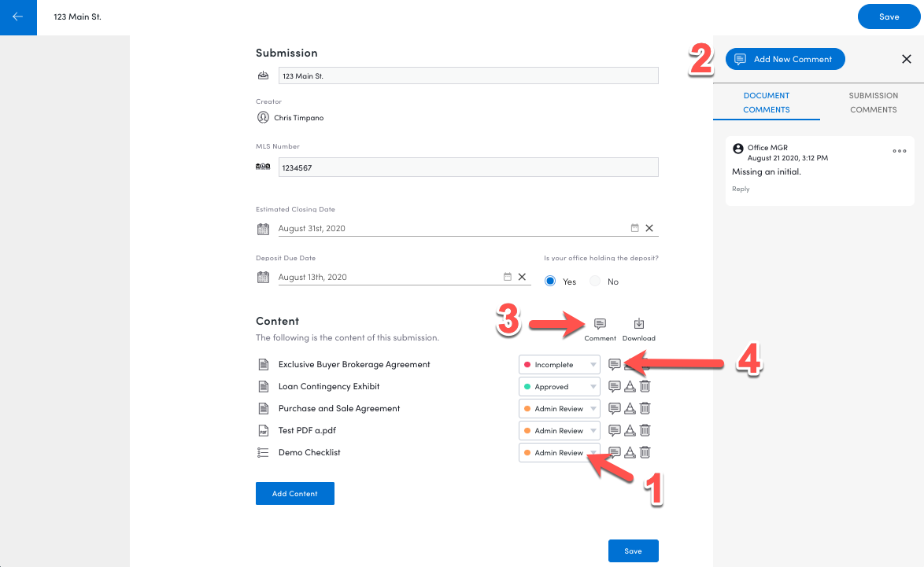Open Loan Contingency Exhibit document name

click(x=329, y=386)
